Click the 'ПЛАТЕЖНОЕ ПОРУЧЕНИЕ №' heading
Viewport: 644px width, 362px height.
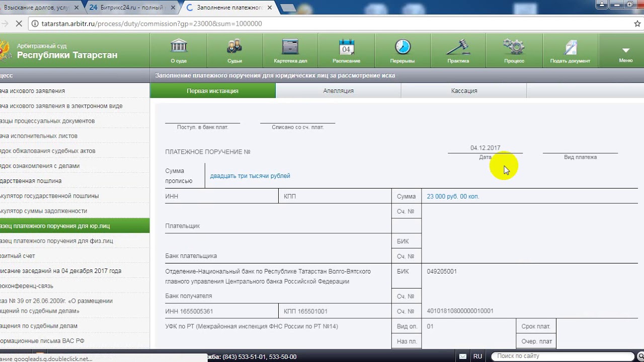click(208, 152)
